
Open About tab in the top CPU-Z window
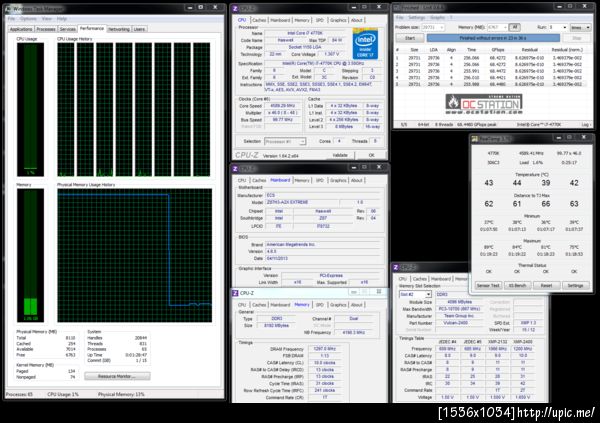coord(357,20)
